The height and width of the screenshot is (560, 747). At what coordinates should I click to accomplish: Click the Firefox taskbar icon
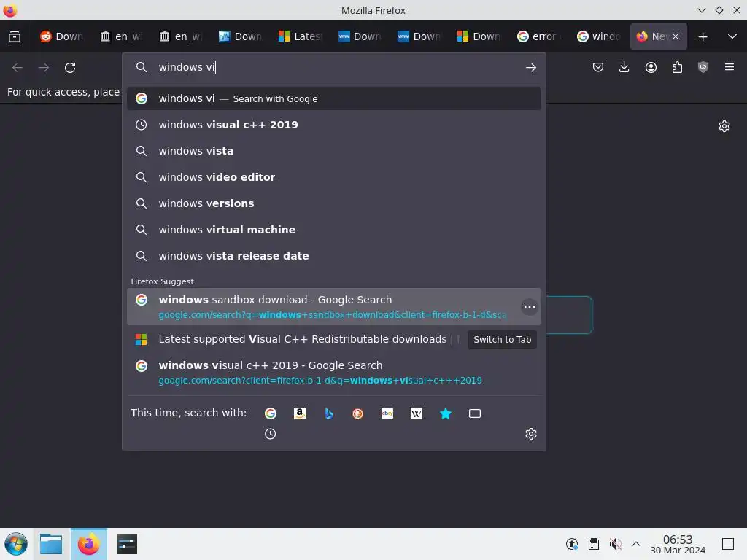click(88, 544)
